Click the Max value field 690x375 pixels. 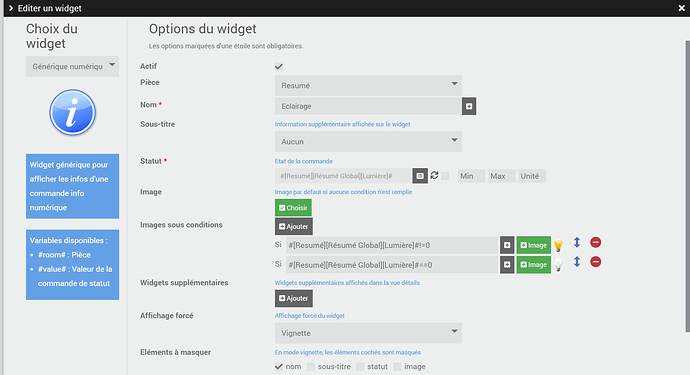[x=502, y=176]
